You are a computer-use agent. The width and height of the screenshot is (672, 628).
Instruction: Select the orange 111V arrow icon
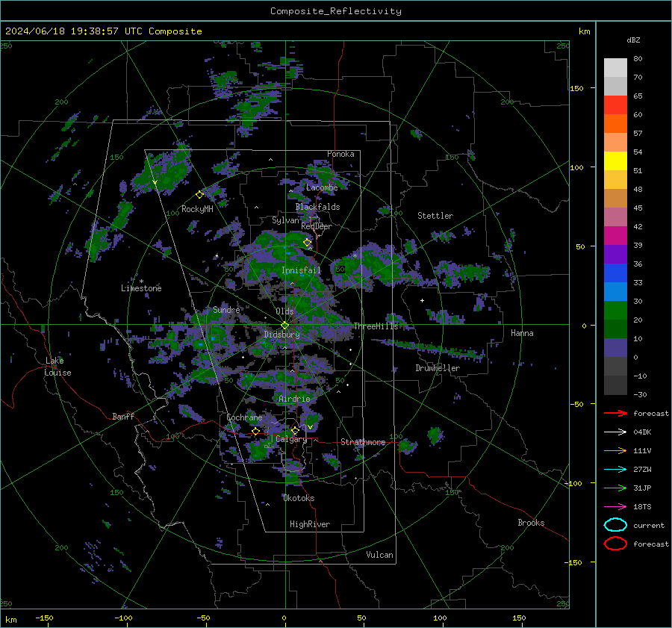615,450
